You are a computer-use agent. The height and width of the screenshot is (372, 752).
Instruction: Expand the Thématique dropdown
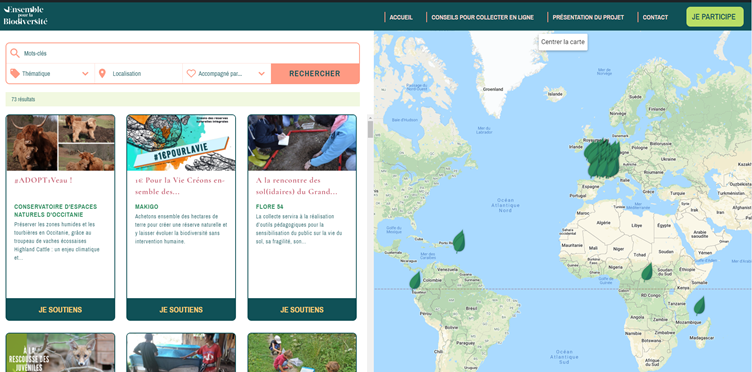coord(50,74)
